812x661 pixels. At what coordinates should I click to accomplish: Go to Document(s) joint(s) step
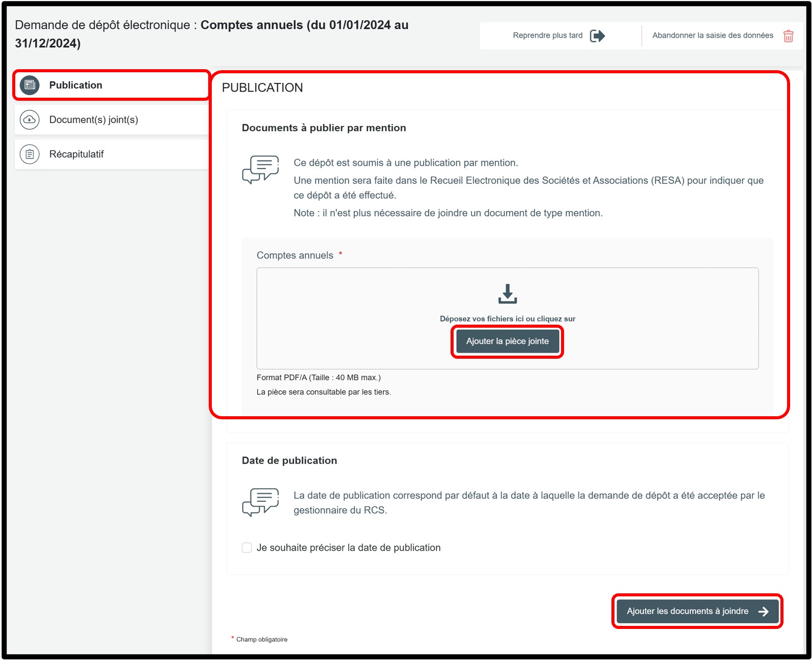tap(94, 120)
